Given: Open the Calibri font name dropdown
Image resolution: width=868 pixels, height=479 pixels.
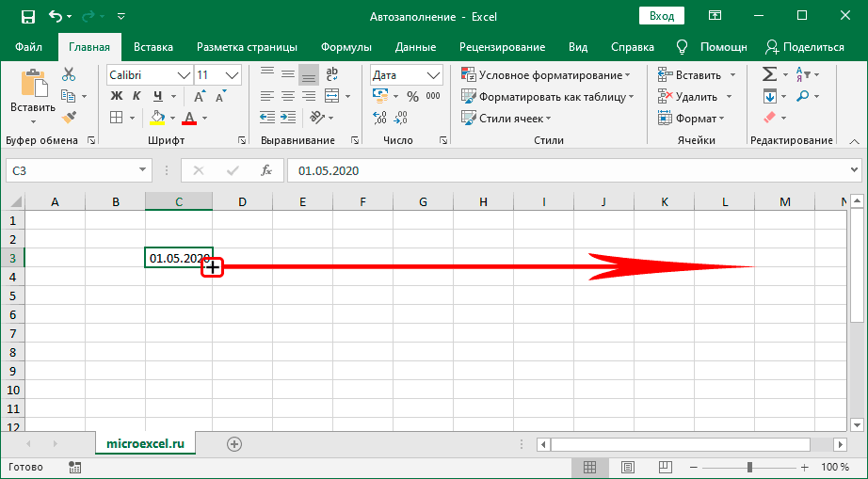Looking at the screenshot, I should coord(183,75).
